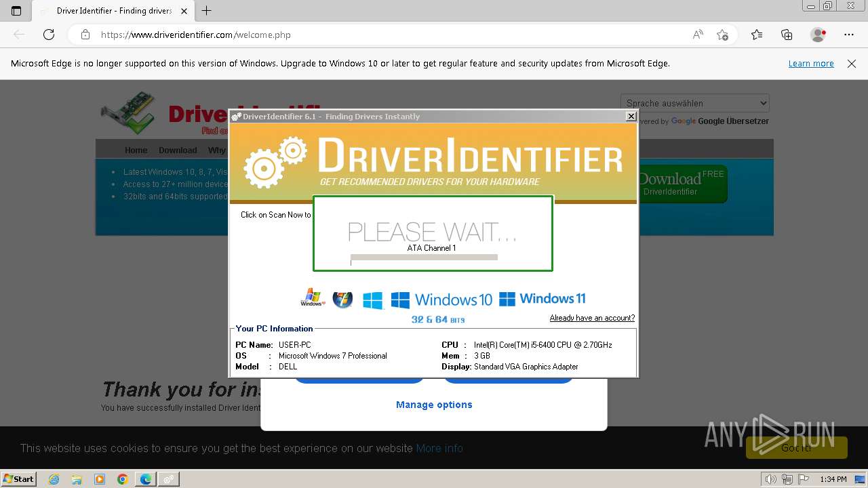Click the Windows 11 logo
This screenshot has height=488, width=868.
point(542,299)
